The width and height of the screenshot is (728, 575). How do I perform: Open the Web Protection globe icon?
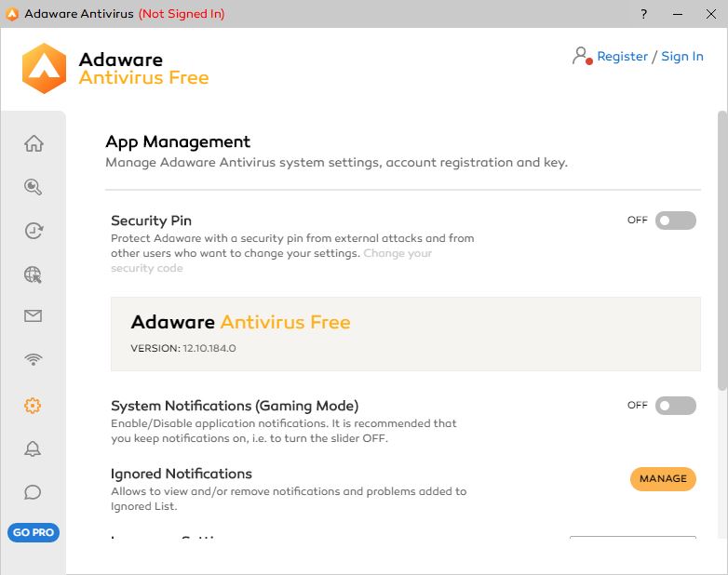[x=33, y=274]
